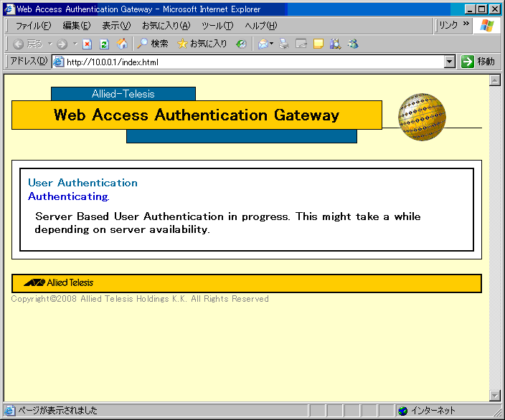Go to Home page icon
The width and height of the screenshot is (505, 420).
pos(122,44)
